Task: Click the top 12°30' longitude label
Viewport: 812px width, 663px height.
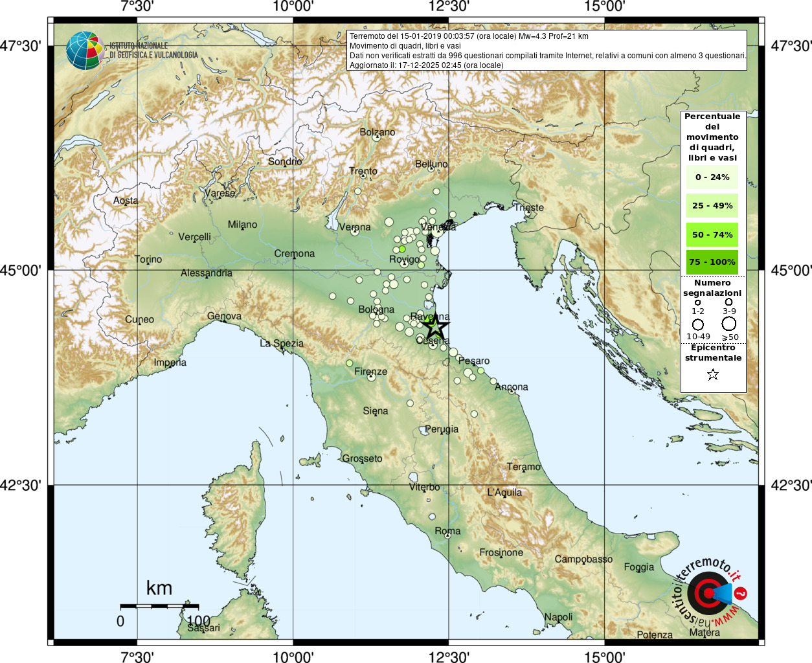Action: point(448,6)
